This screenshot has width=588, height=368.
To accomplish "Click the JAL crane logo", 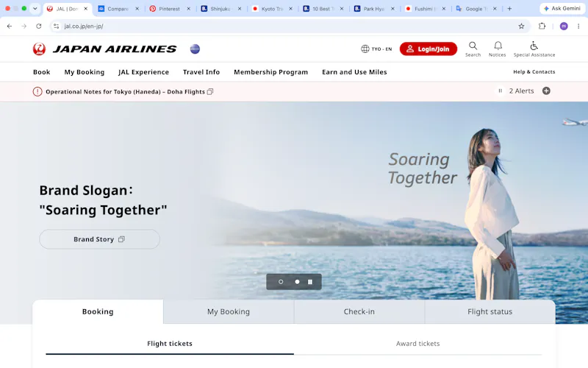I will point(39,49).
